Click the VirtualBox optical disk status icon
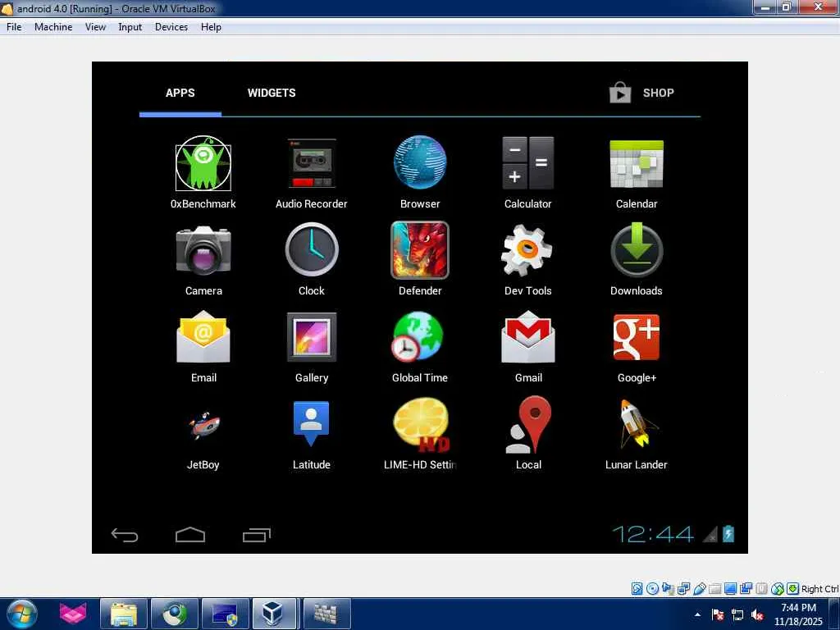The height and width of the screenshot is (630, 840). pos(652,589)
